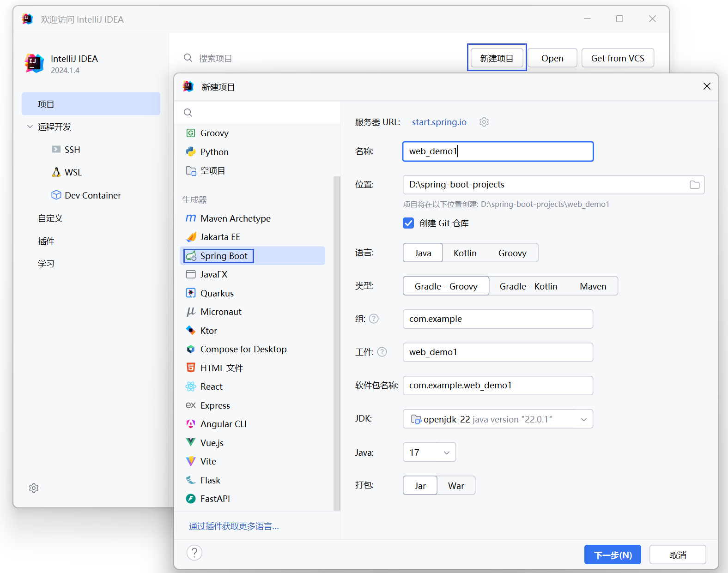This screenshot has width=728, height=573.
Task: Click the Jakarta EE feather icon
Action: [x=191, y=237]
